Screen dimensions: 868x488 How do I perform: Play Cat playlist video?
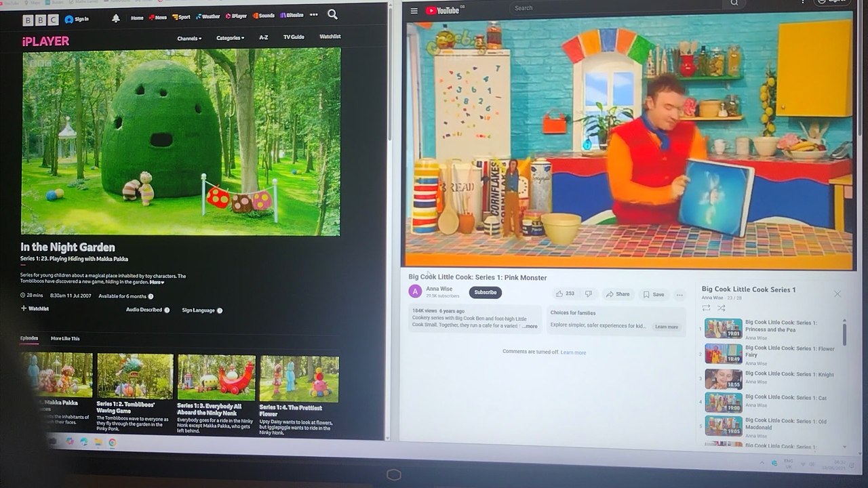pos(724,402)
